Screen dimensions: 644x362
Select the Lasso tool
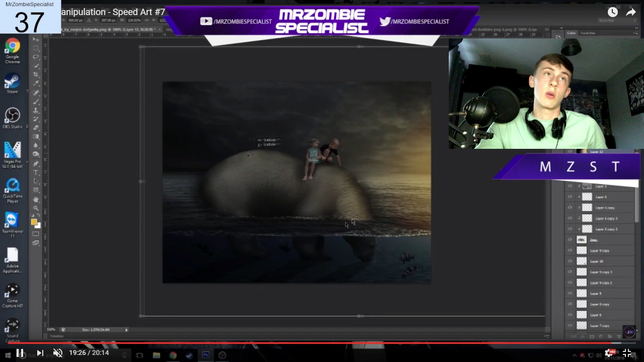(x=36, y=57)
